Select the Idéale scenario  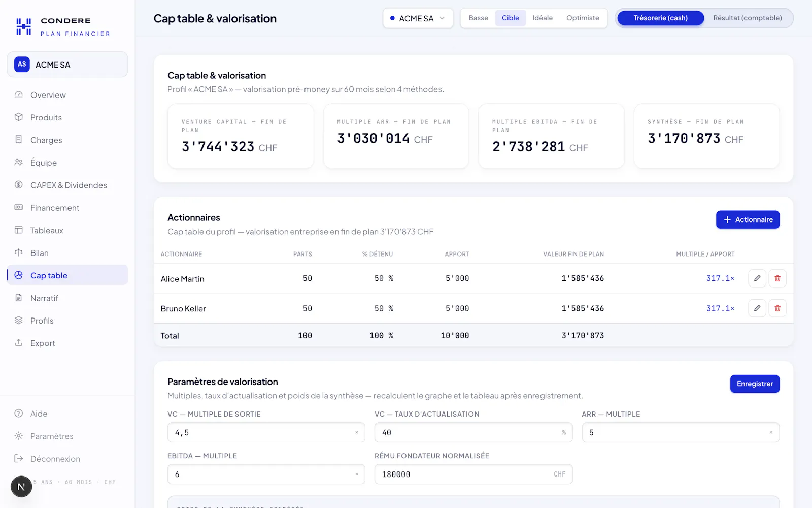tap(543, 18)
